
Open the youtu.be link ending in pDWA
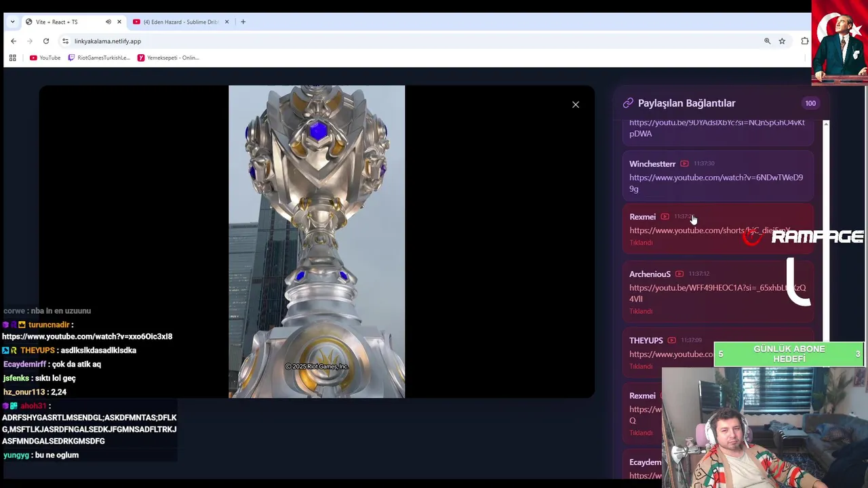coord(717,128)
